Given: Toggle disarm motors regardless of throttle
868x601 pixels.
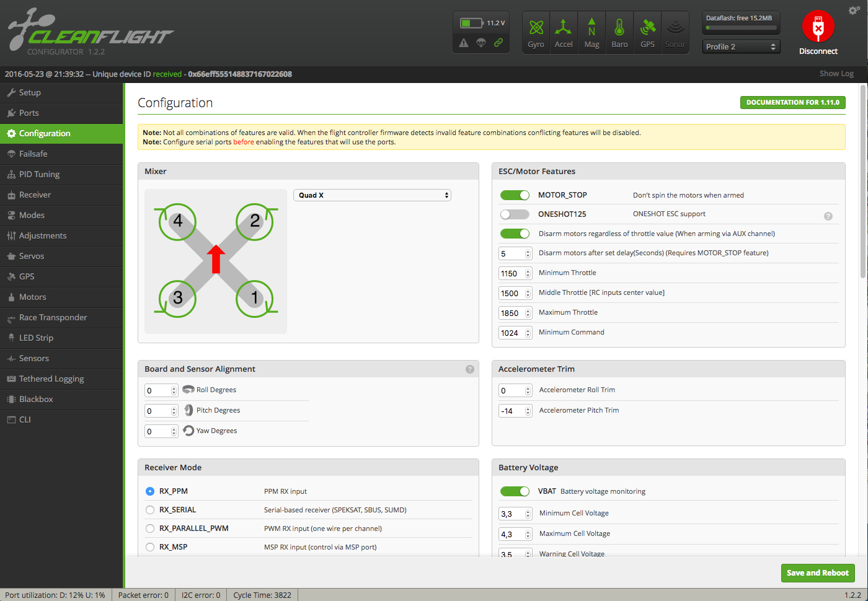Looking at the screenshot, I should point(515,234).
